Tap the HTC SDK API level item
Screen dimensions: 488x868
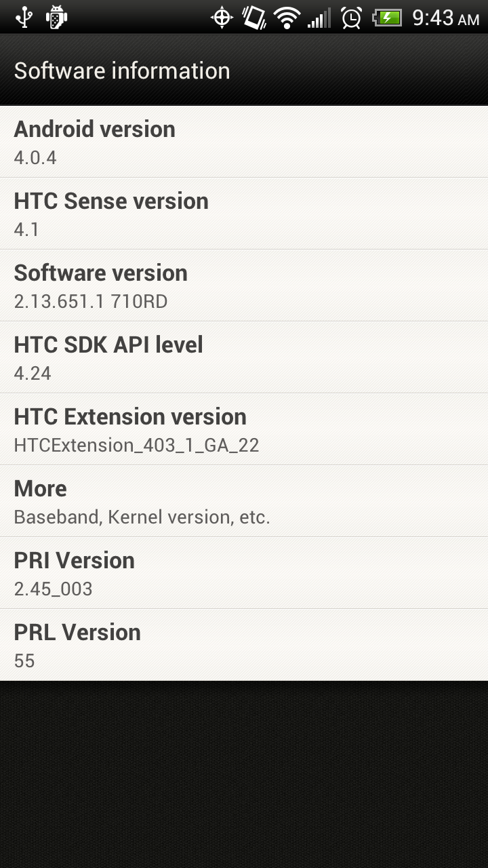(x=244, y=357)
